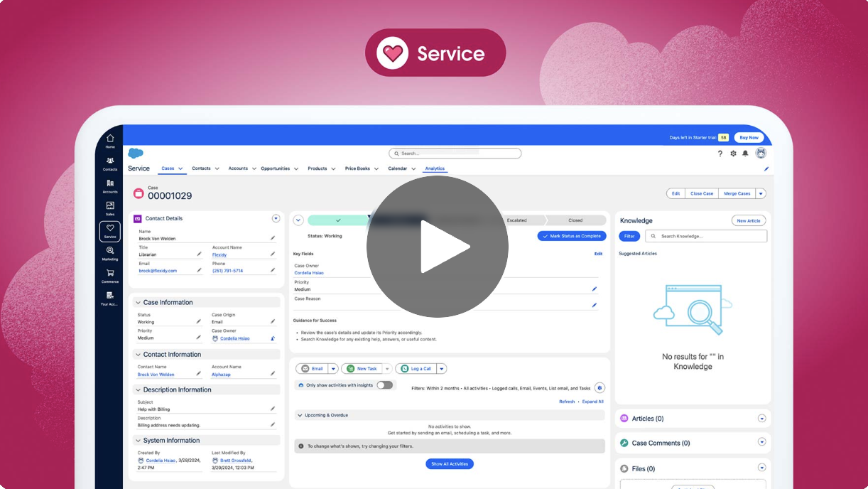The image size is (868, 489).
Task: Click the pink case record icon
Action: click(139, 193)
